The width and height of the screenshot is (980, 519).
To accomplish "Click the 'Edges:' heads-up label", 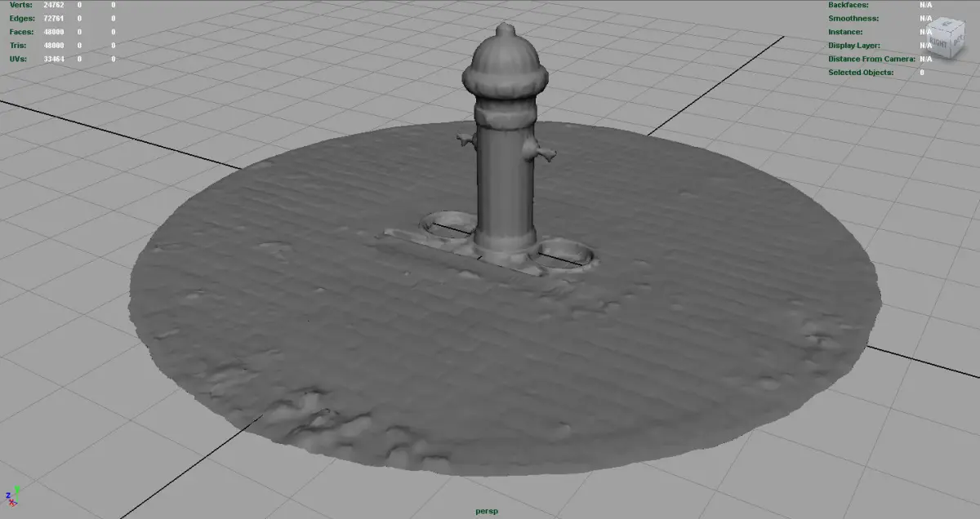I will pos(20,18).
